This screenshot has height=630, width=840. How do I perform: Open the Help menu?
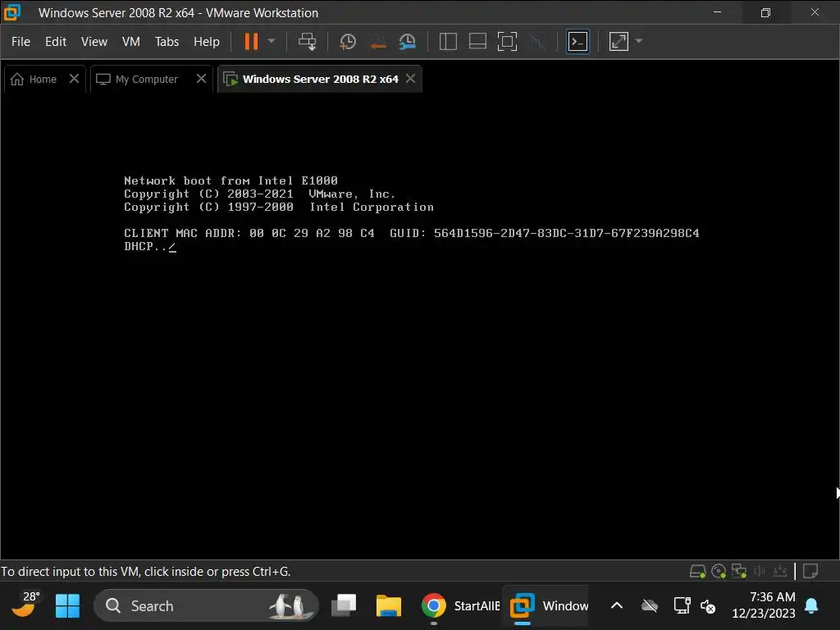pos(206,41)
